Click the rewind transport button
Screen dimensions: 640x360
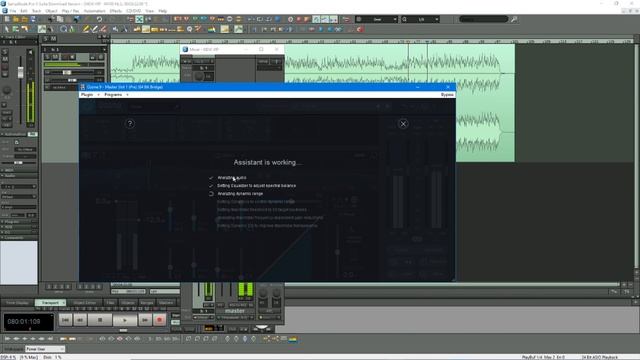pos(80,320)
